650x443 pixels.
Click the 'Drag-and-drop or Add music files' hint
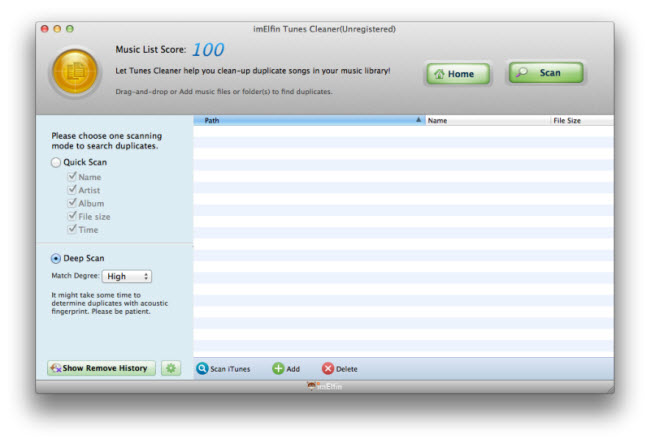point(224,92)
